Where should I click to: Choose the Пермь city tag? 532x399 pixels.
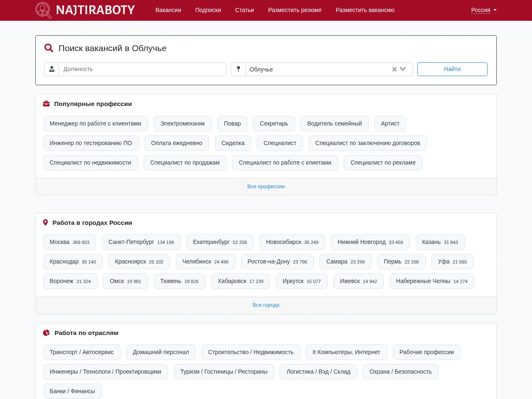pos(401,261)
